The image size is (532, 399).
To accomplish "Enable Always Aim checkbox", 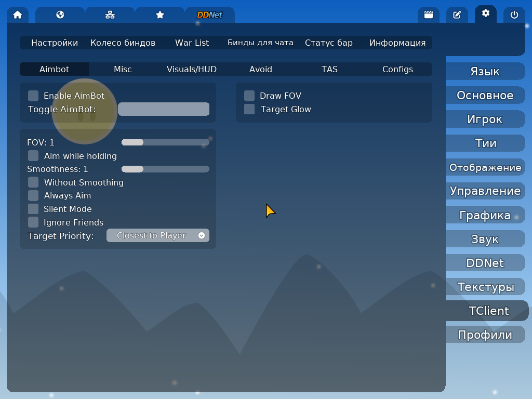I will tap(33, 196).
